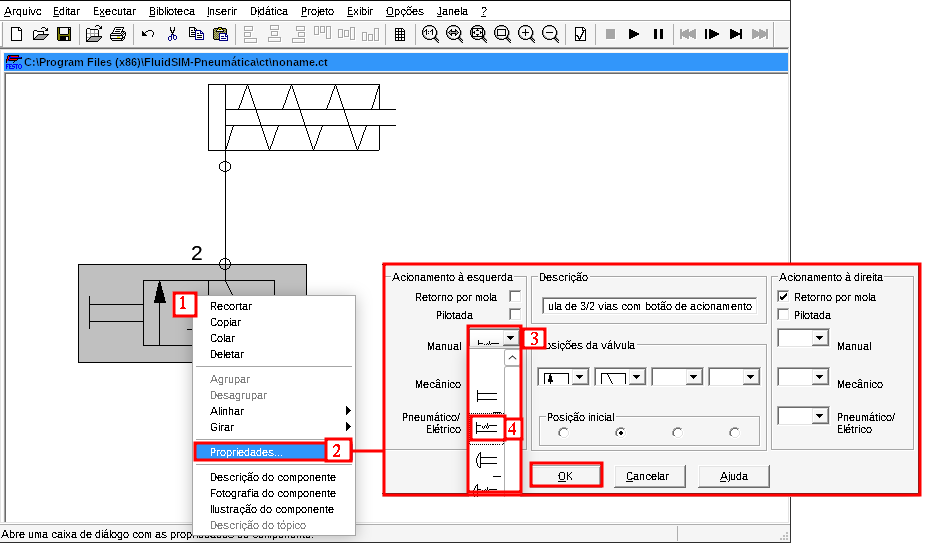Image resolution: width=925 pixels, height=546 pixels.
Task: Enable left-side Pilotada checkbox
Action: click(x=515, y=314)
